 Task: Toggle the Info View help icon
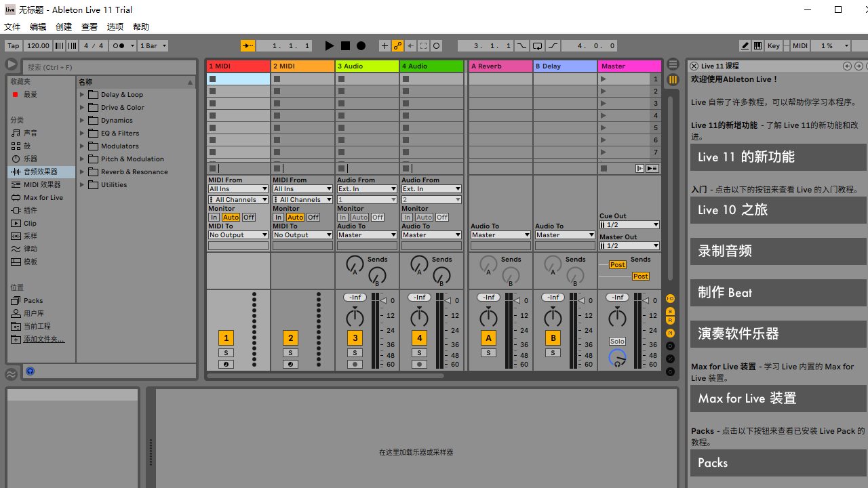pyautogui.click(x=28, y=371)
